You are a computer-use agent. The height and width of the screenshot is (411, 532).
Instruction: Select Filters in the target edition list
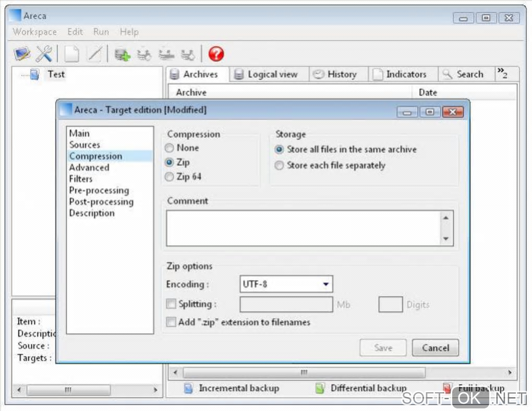[110, 179]
